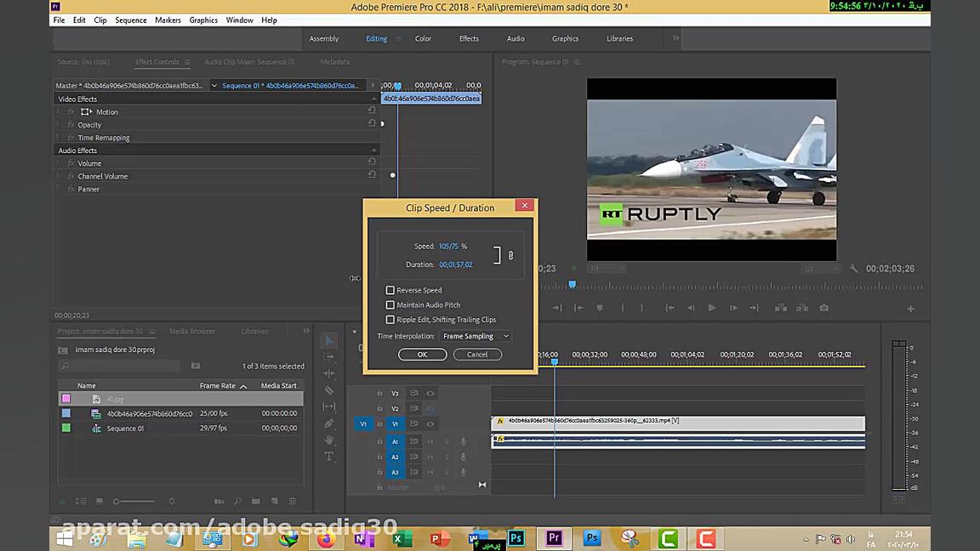
Task: Toggle V1 track output eye icon
Action: point(430,423)
